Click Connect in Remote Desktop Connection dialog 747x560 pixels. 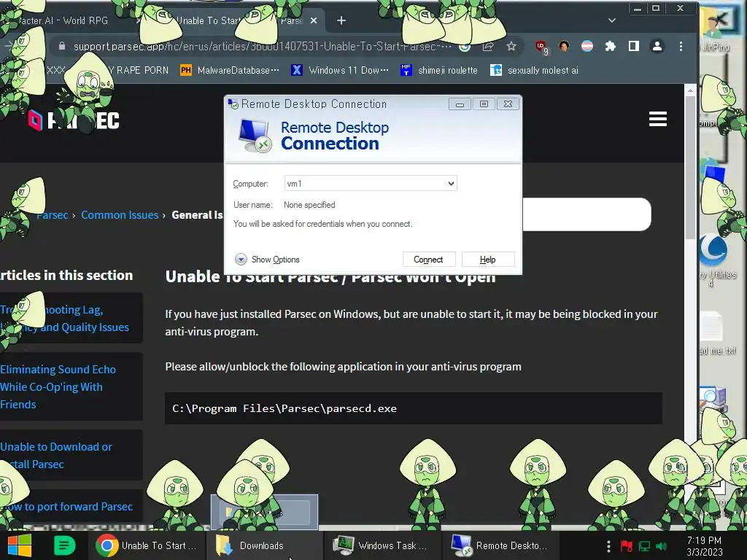pyautogui.click(x=429, y=260)
